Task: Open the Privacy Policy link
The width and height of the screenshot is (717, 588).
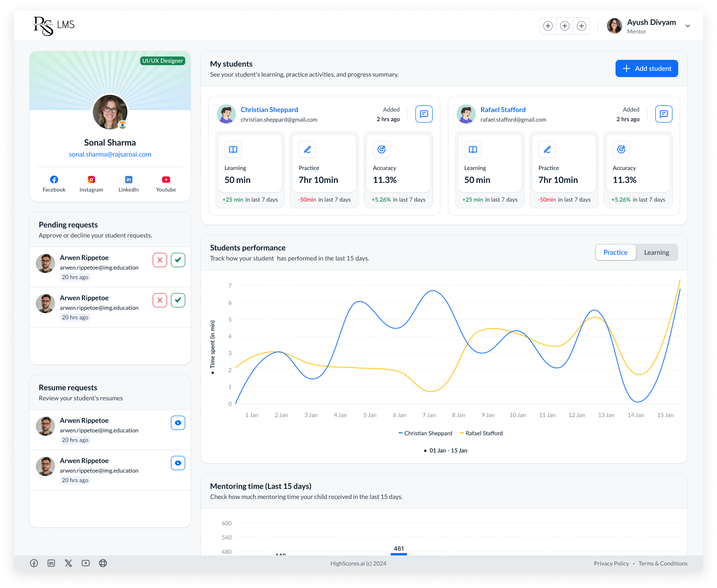Action: tap(611, 564)
